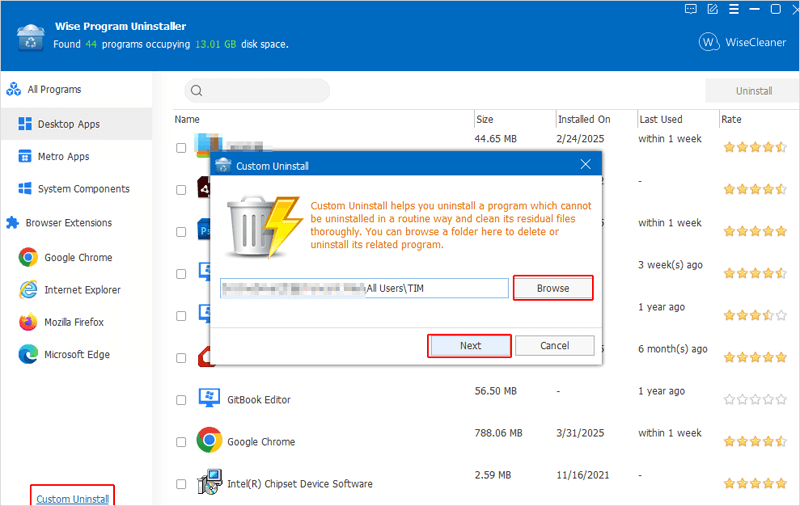Image resolution: width=800 pixels, height=506 pixels.
Task: Click the 2.59 MB size value
Action: pos(492,475)
